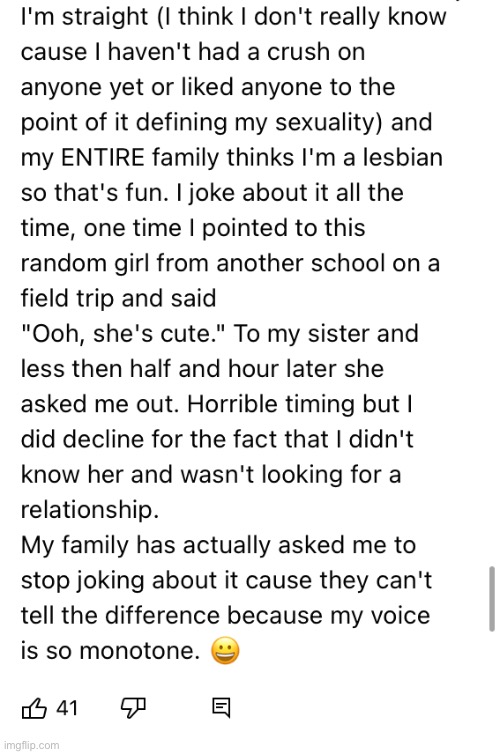
Task: Click the line "field trip and said"
Action: [x=118, y=299]
